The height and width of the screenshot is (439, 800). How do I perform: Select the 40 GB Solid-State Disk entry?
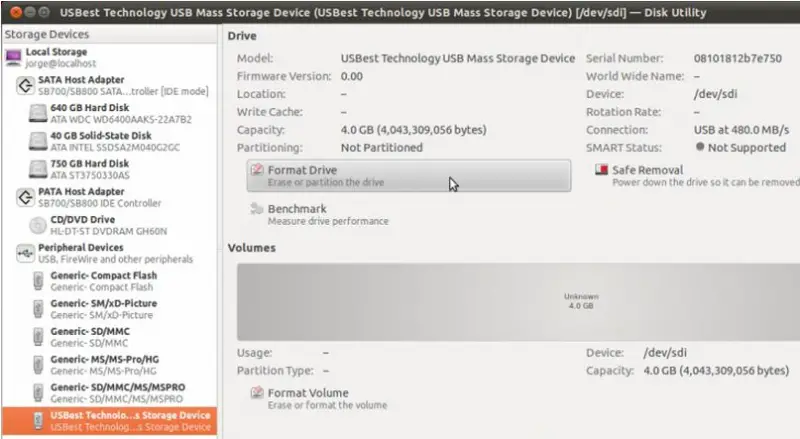(109, 141)
